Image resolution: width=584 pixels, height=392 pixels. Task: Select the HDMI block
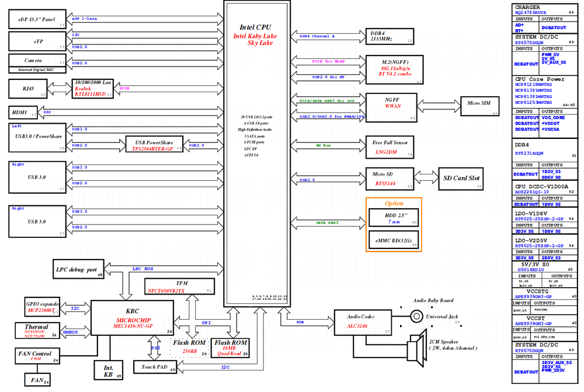[x=23, y=113]
